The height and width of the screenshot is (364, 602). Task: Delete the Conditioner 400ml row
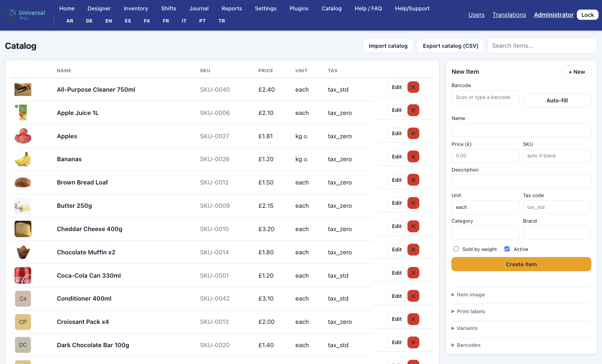413,296
